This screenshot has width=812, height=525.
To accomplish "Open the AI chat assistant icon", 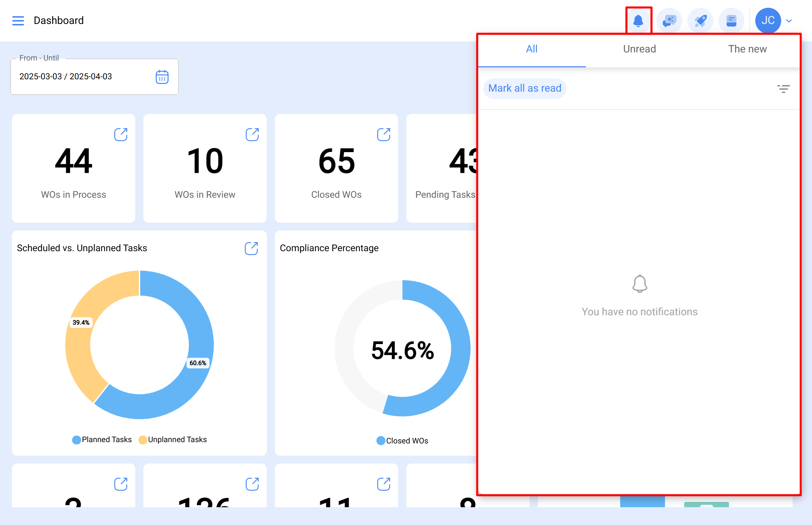I will (669, 20).
